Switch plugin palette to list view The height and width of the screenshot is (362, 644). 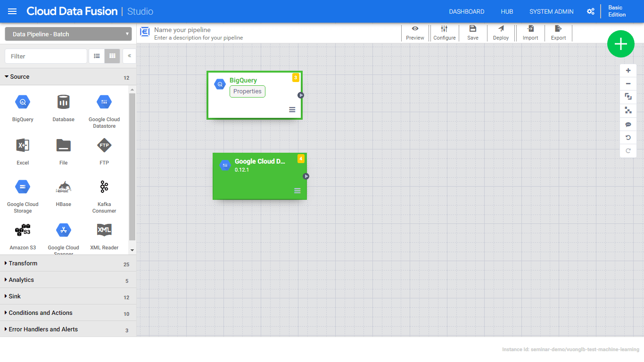(x=97, y=56)
